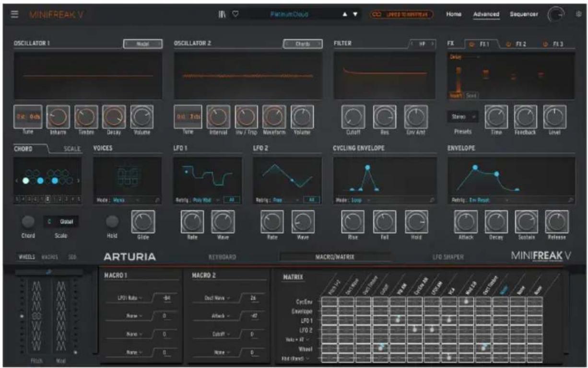The image size is (588, 368).
Task: Open Oscillator 1 Modal type selector
Action: point(142,44)
